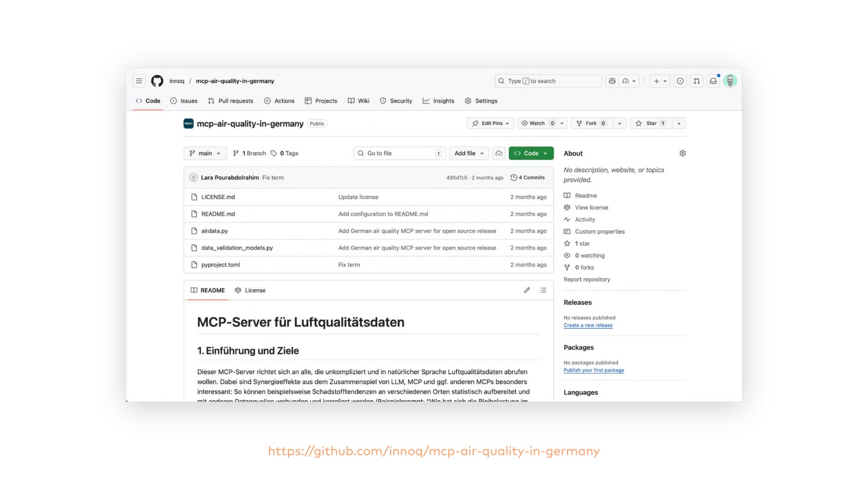Open Custom properties link
The image size is (868, 488).
click(x=594, y=232)
